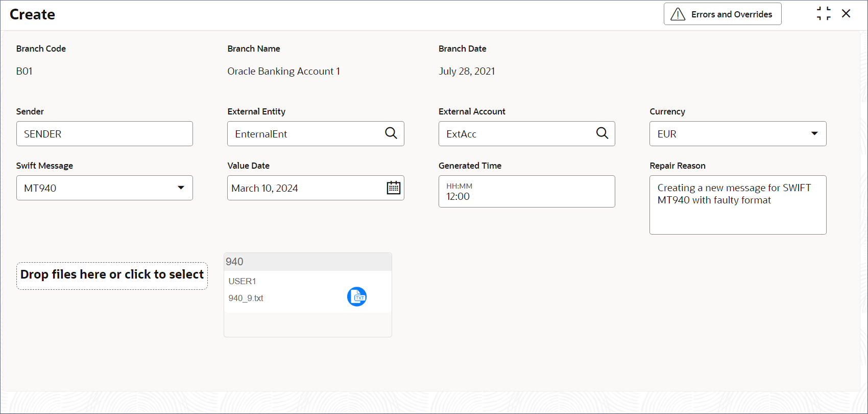Viewport: 868px width, 414px height.
Task: Click the External Account field label
Action: pyautogui.click(x=472, y=111)
